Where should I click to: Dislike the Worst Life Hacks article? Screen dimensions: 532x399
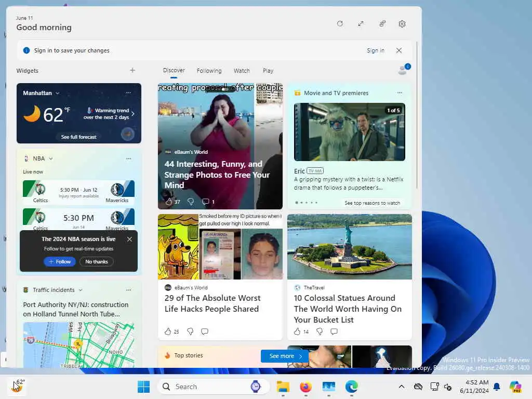point(190,331)
